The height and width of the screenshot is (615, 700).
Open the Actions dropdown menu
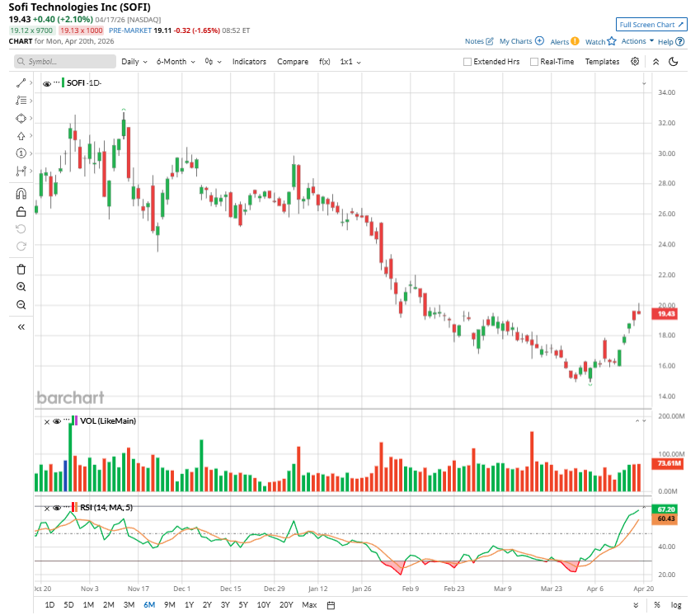point(637,41)
